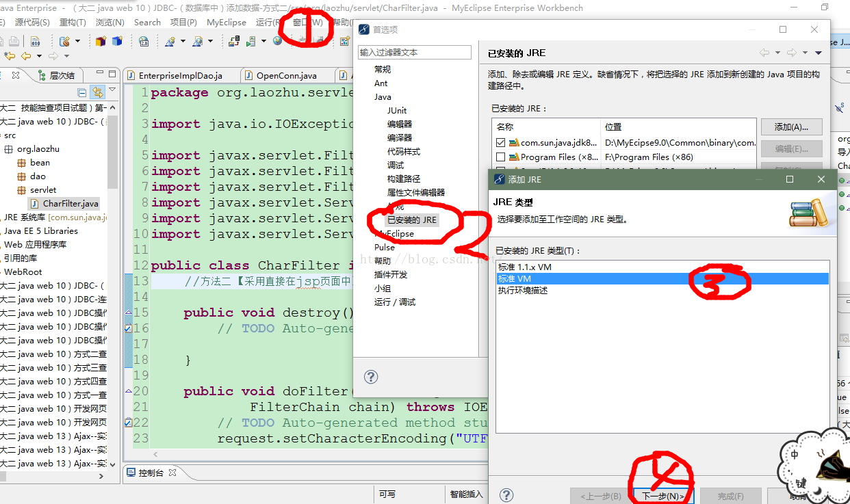
Task: Click the last edit location arrow icon
Action: coord(10,55)
